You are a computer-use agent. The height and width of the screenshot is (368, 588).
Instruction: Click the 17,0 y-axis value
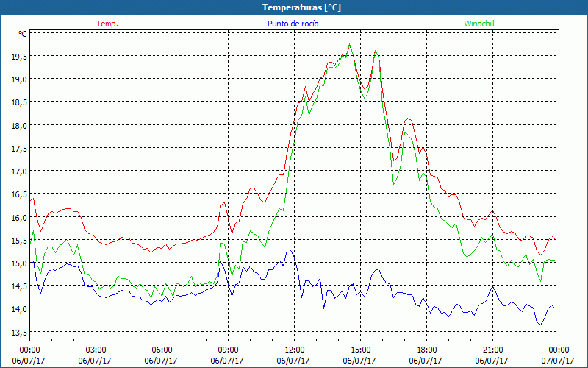20,171
